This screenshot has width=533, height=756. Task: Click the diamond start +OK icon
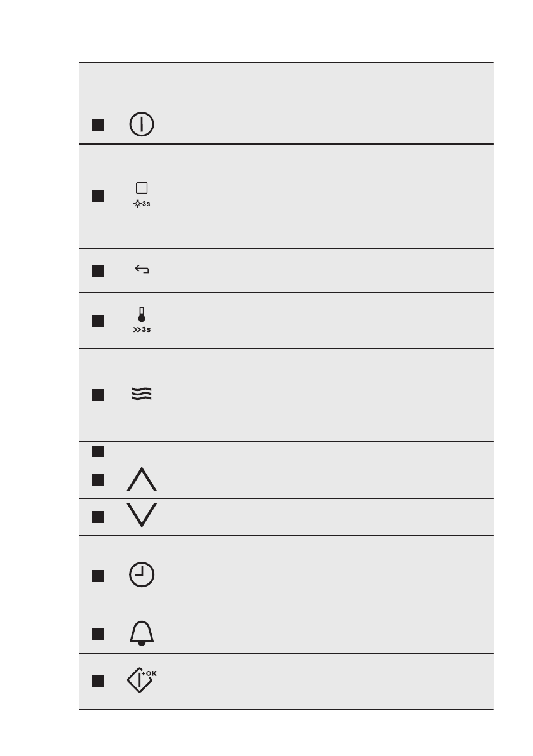(141, 681)
